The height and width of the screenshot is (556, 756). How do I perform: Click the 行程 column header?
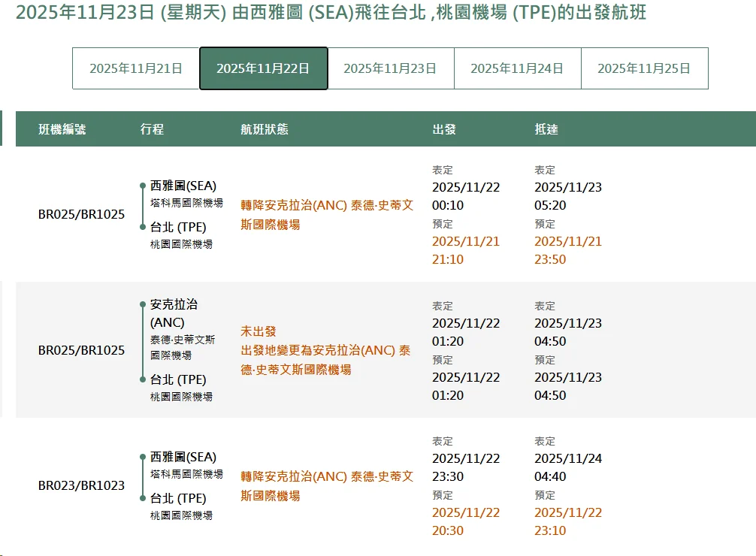(152, 129)
